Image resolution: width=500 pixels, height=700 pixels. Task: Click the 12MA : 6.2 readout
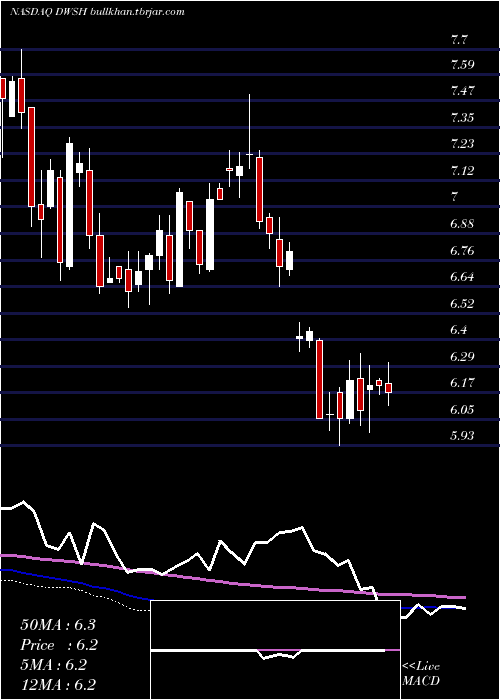(x=58, y=685)
